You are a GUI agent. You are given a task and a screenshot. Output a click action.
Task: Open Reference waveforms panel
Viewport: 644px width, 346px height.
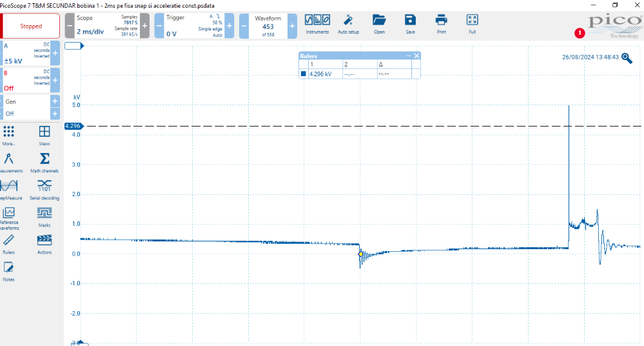pos(8,216)
